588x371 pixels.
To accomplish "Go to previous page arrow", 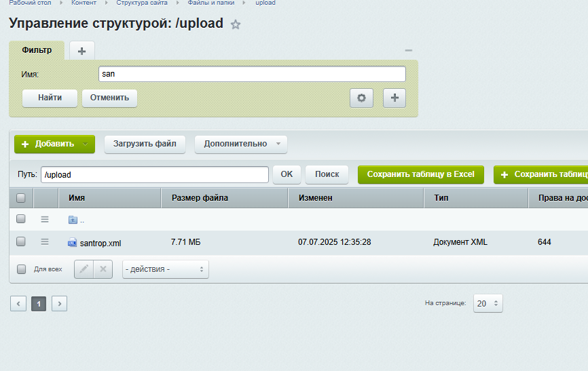I will click(18, 304).
